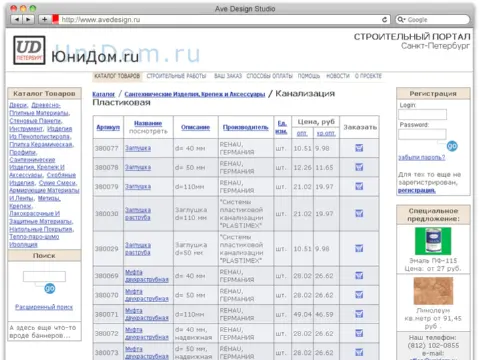Viewport: 480px width, 360px height.
Task: Sort table by Описание column
Action: click(195, 127)
